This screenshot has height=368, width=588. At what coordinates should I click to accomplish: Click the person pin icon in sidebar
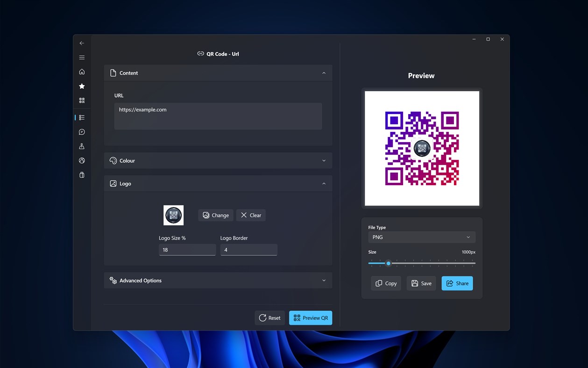(x=82, y=146)
